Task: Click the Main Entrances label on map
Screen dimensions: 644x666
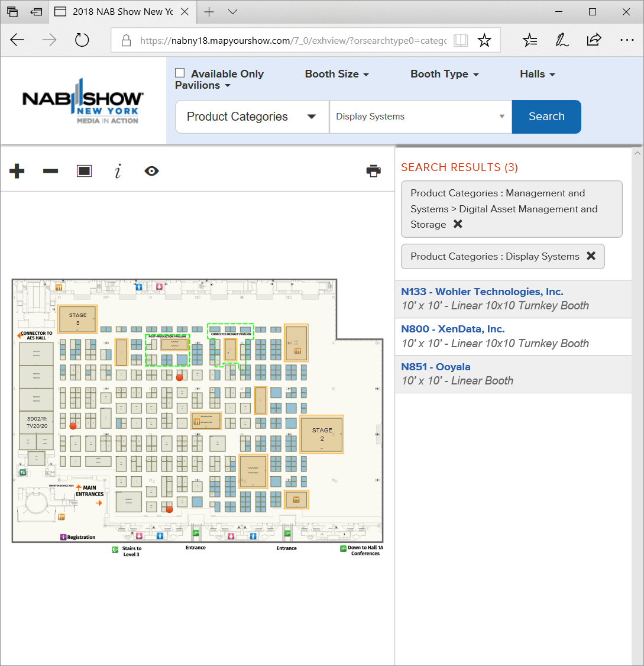Action: click(89, 491)
